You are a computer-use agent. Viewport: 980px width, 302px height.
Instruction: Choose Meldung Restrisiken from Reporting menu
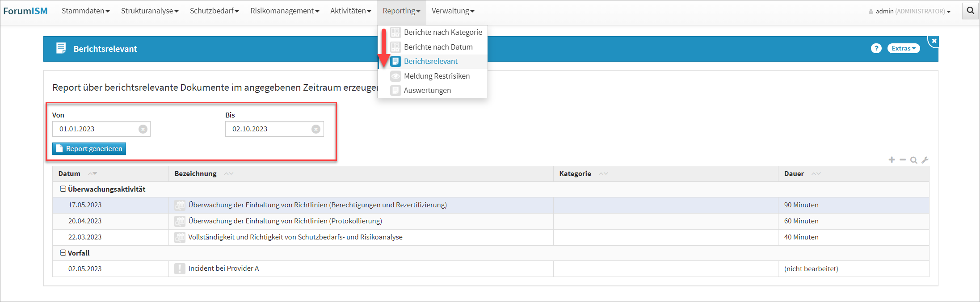(436, 76)
